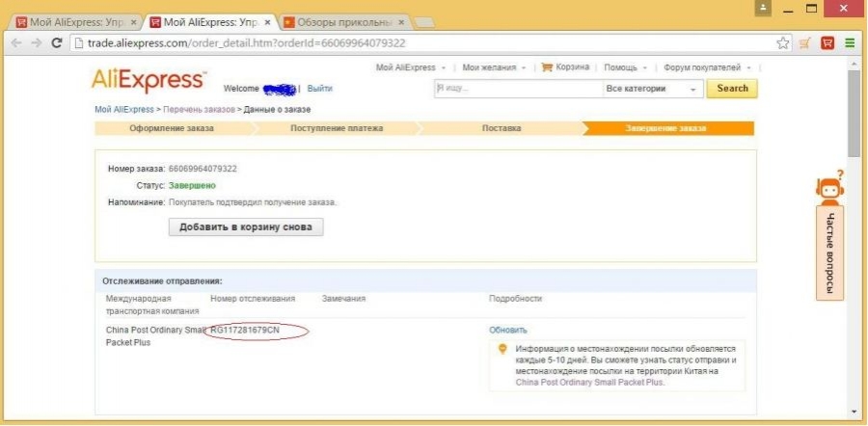Click the scrollbar up arrow
This screenshot has height=426, width=868.
coord(854,65)
